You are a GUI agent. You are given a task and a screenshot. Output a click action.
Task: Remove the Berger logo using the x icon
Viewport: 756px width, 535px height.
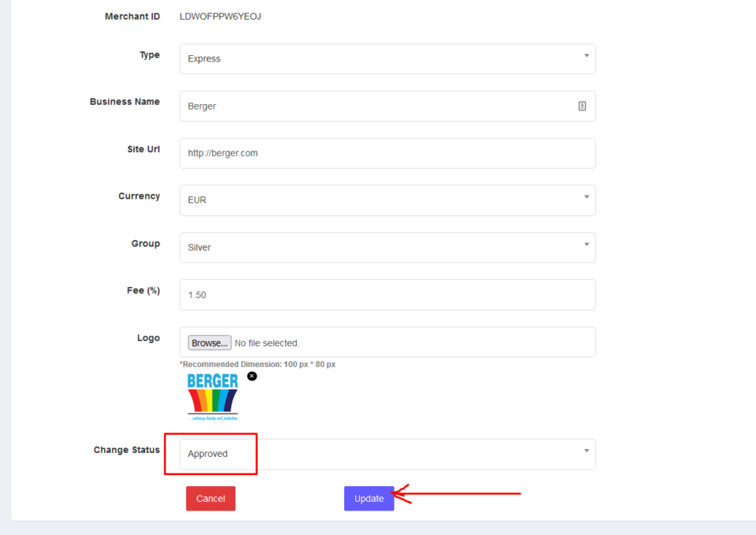coord(252,377)
